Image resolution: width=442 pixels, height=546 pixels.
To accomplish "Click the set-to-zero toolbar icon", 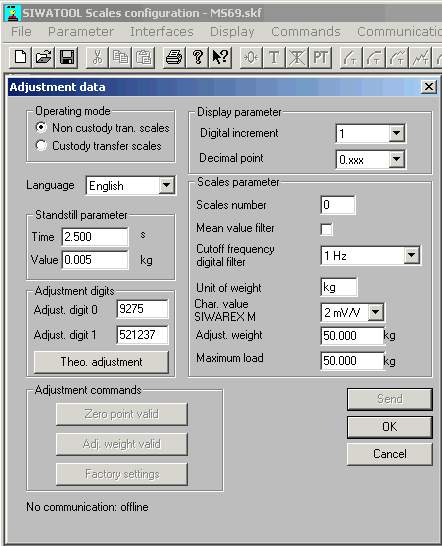I will tap(251, 57).
